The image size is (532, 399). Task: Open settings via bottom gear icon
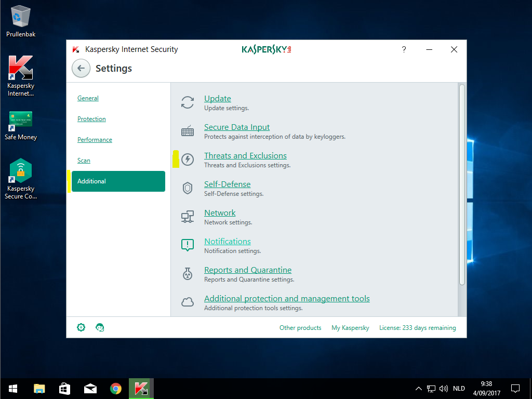(x=81, y=327)
